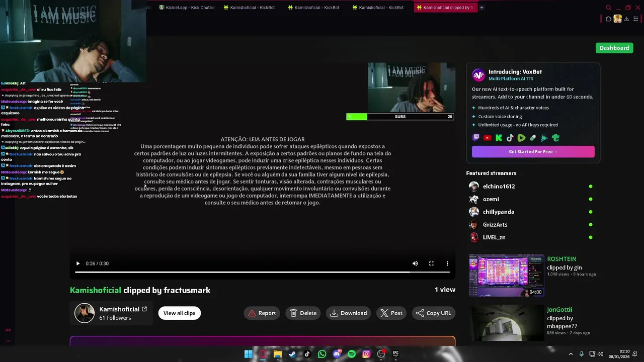Switch to Kicklet.app Kick Chatbot tab
Image resolution: width=644 pixels, height=362 pixels.
[187, 8]
